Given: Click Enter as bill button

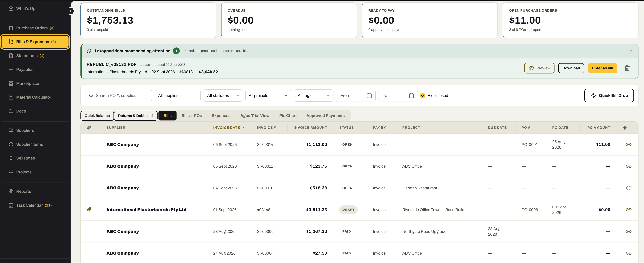Looking at the screenshot, I should [x=602, y=68].
